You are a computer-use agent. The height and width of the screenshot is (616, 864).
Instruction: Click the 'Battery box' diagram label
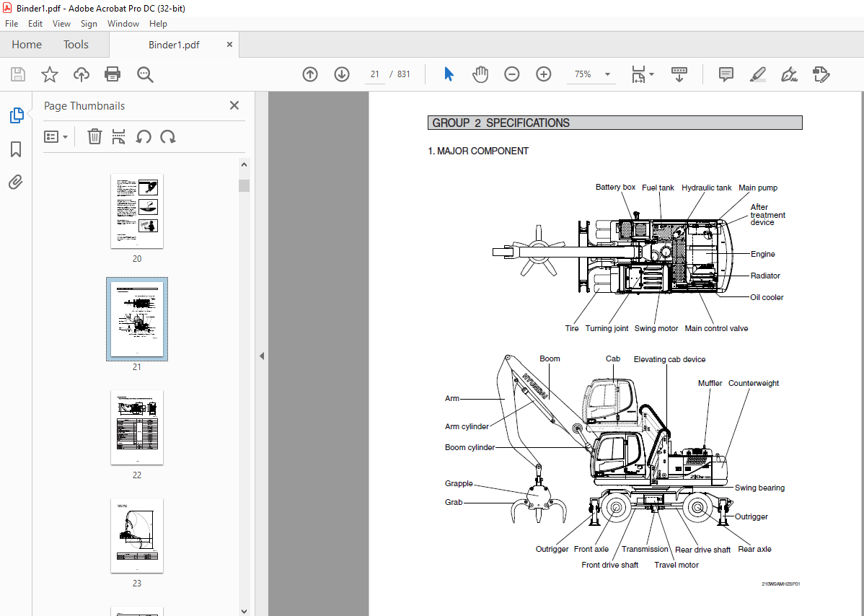click(x=615, y=188)
